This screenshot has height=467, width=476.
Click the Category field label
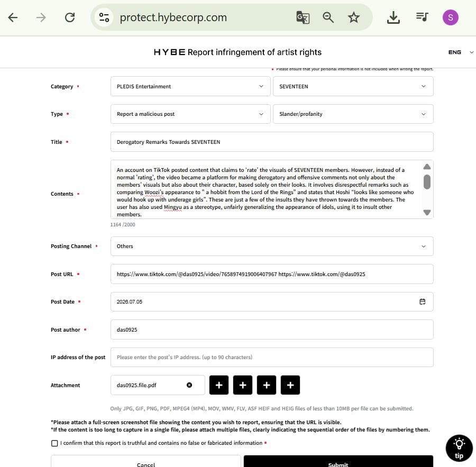(x=62, y=87)
